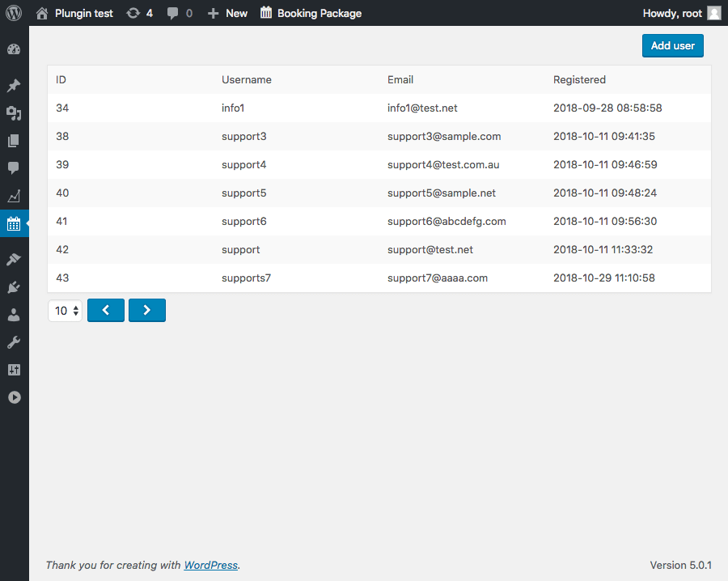
Task: Select the supports7 username cell
Action: tap(246, 278)
